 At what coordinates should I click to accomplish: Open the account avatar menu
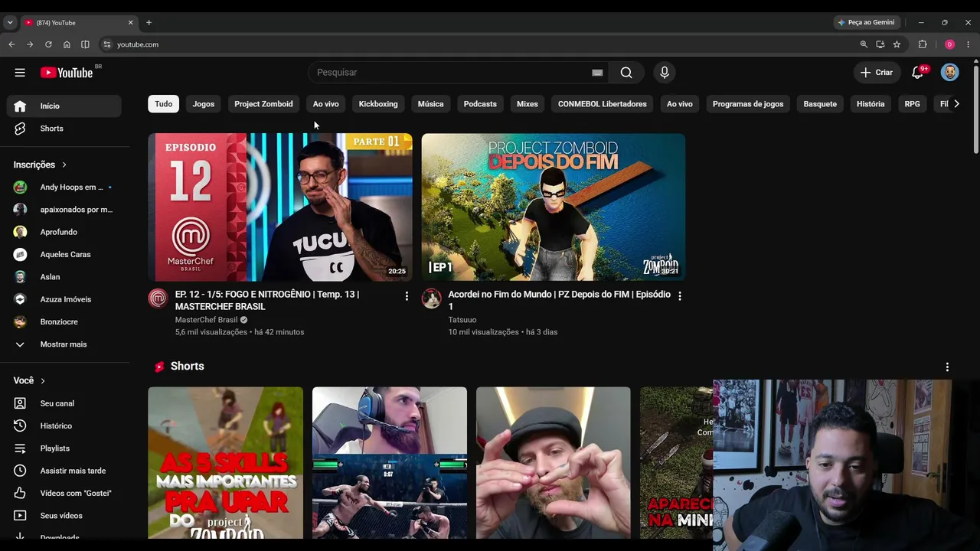tap(949, 73)
